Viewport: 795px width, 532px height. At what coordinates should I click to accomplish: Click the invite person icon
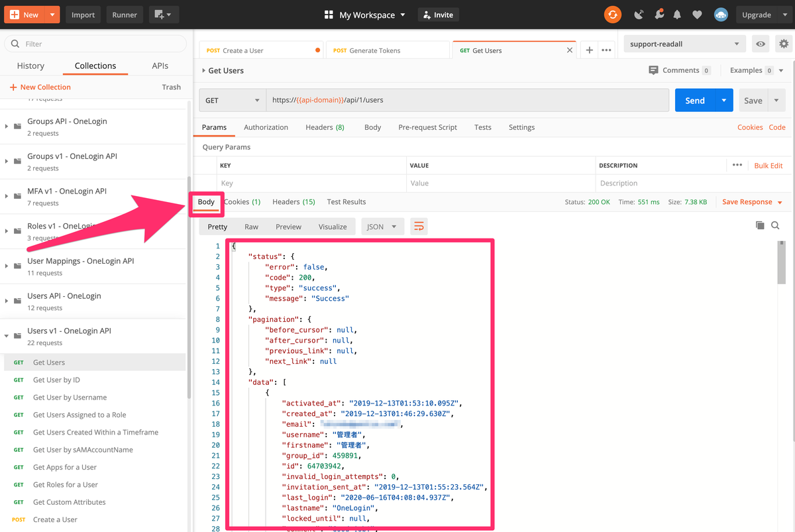point(426,15)
